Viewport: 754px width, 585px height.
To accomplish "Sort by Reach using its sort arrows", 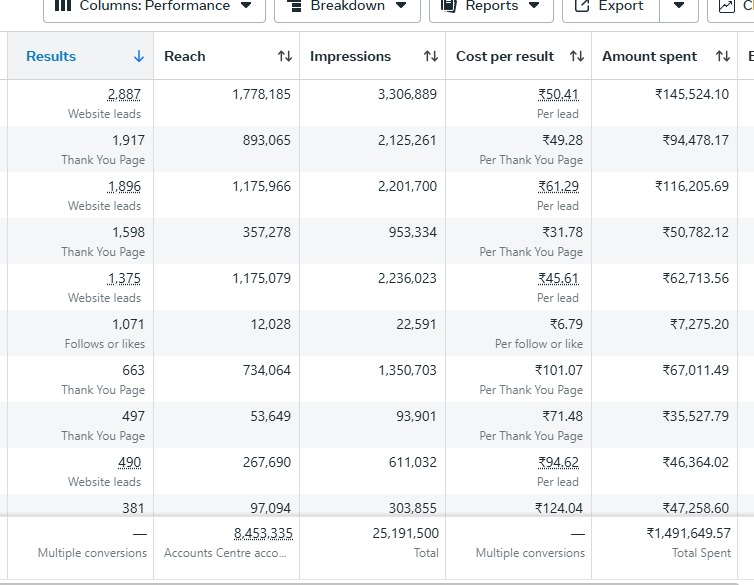I will tap(285, 56).
